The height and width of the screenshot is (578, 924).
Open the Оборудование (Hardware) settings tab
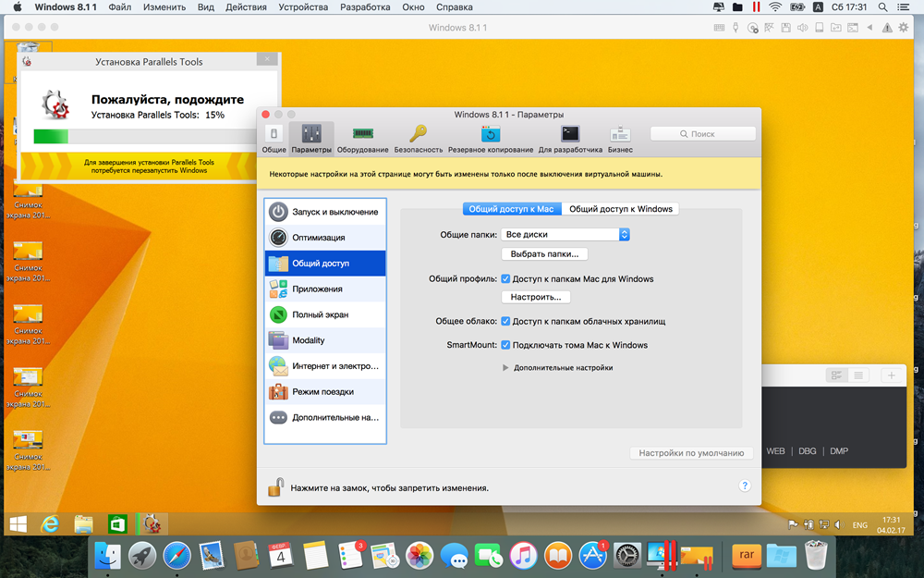362,140
